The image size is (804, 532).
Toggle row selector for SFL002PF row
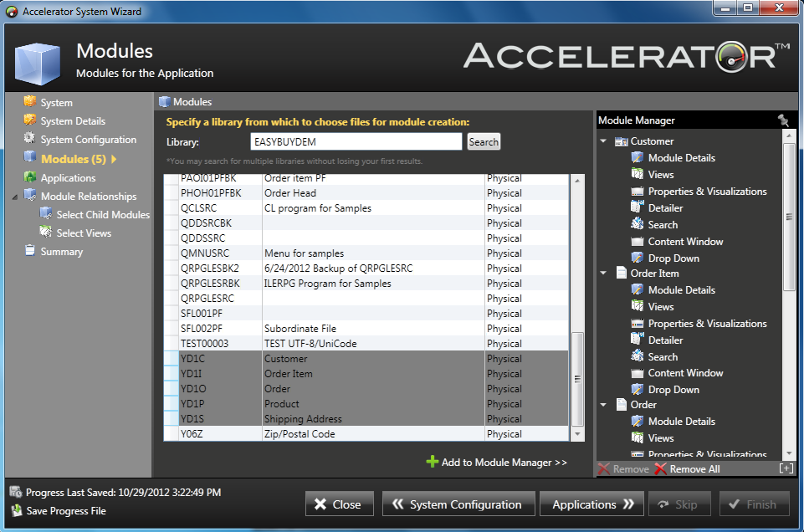[172, 328]
